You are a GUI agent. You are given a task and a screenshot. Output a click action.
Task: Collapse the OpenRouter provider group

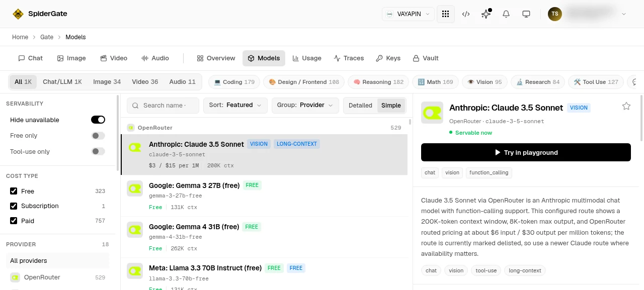(264, 128)
